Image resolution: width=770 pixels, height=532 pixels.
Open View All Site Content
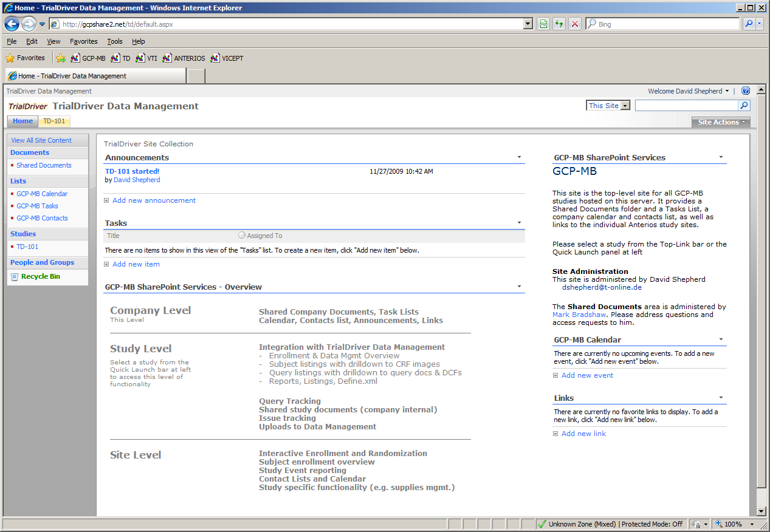point(41,140)
